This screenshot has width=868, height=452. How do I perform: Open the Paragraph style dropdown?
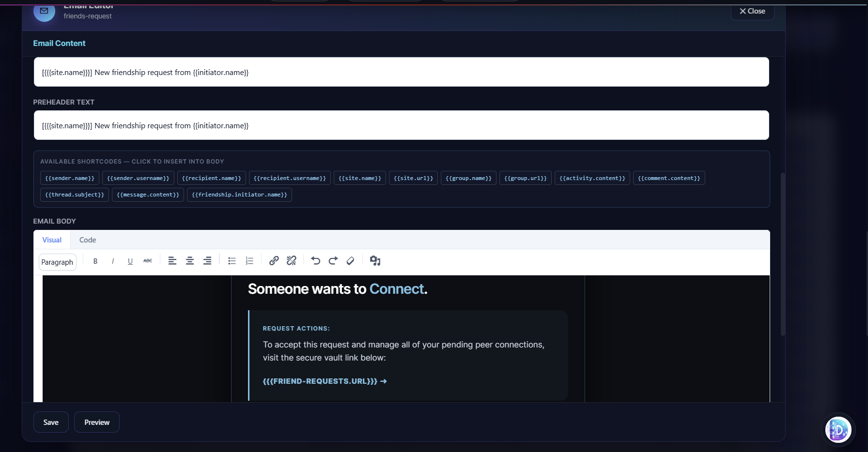click(57, 262)
